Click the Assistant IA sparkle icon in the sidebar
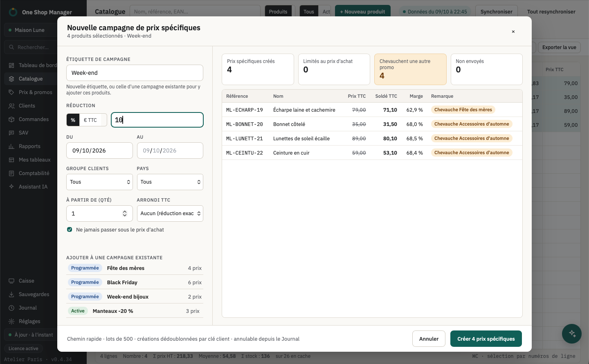 pos(11,187)
